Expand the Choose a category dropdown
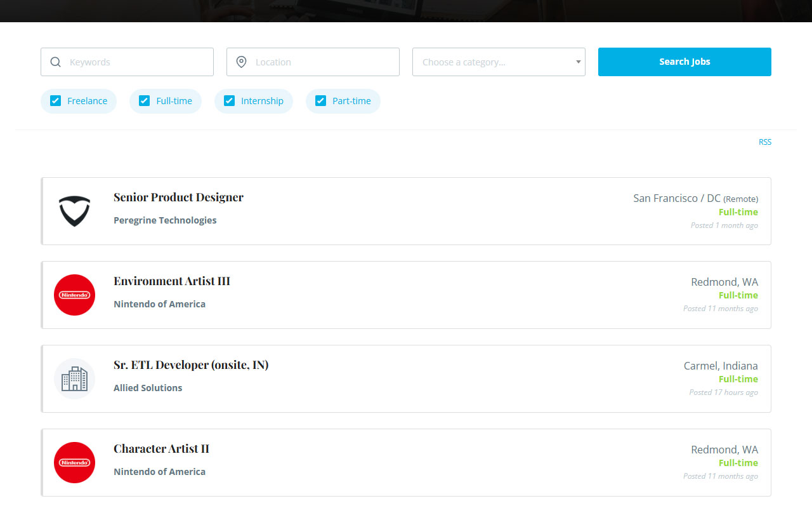812x508 pixels. tap(499, 62)
